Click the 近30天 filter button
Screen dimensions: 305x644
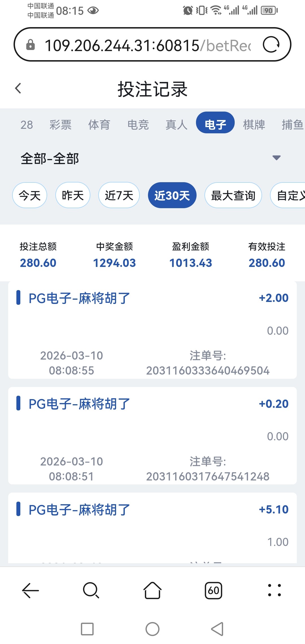172,195
